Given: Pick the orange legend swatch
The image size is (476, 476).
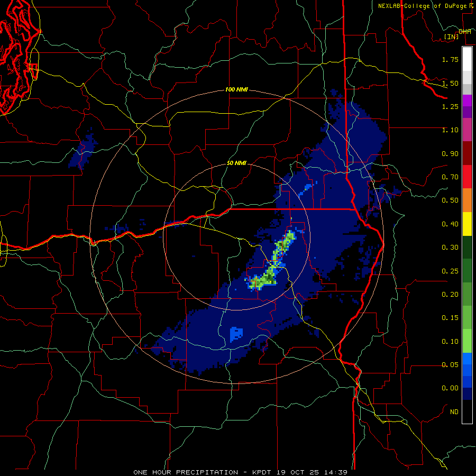Looking at the screenshot, I should point(467,200).
